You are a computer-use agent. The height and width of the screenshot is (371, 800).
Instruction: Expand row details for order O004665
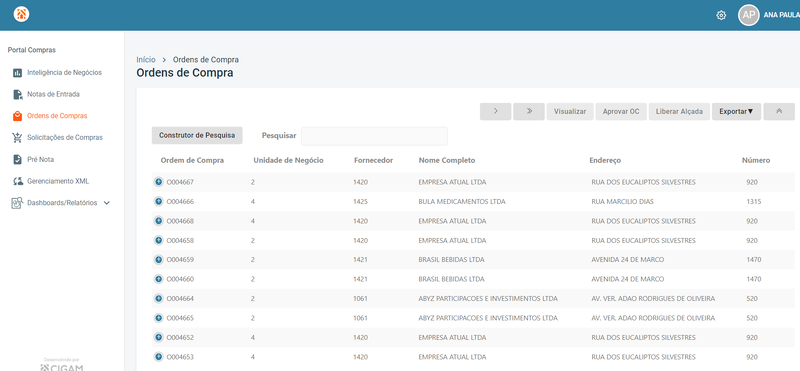pos(159,318)
